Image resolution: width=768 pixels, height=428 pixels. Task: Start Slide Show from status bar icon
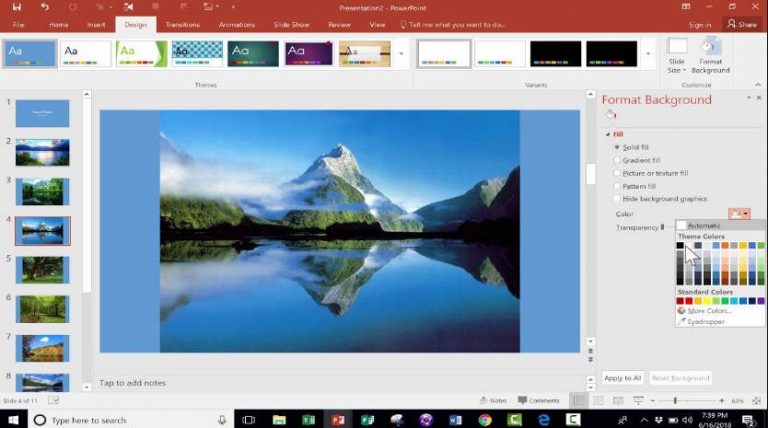point(638,401)
